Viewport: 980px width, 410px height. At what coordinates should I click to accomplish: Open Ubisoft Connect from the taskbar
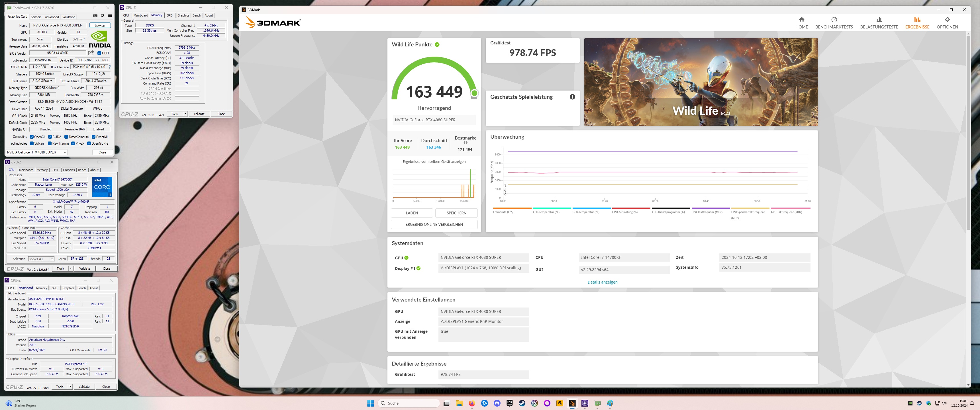(x=534, y=403)
